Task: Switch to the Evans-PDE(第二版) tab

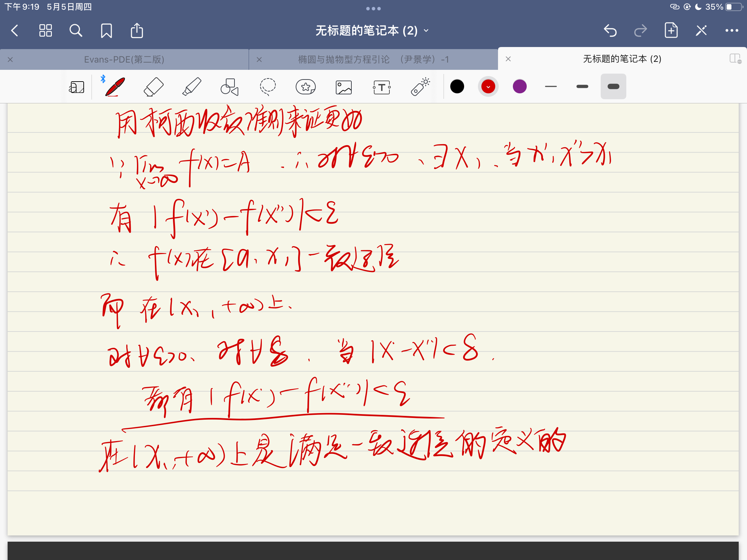Action: pos(124,59)
